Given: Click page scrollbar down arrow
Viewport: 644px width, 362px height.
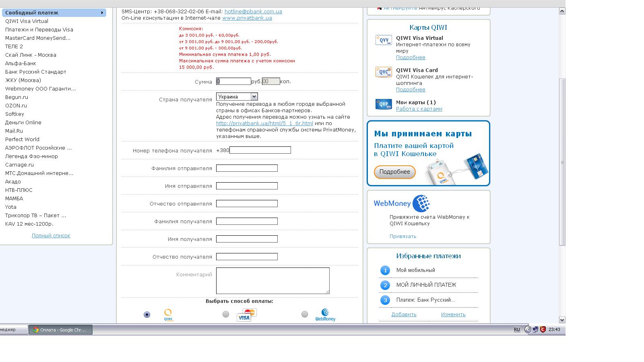Looking at the screenshot, I should coord(562,320).
